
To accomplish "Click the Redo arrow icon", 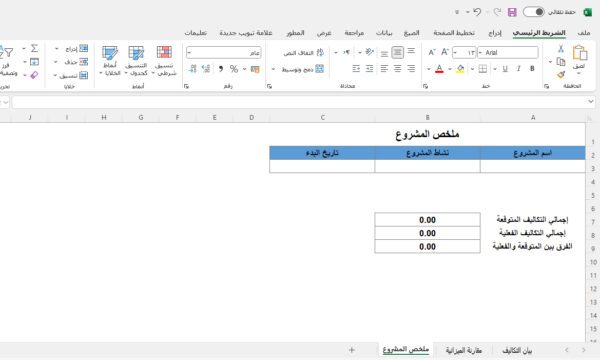I will point(497,12).
